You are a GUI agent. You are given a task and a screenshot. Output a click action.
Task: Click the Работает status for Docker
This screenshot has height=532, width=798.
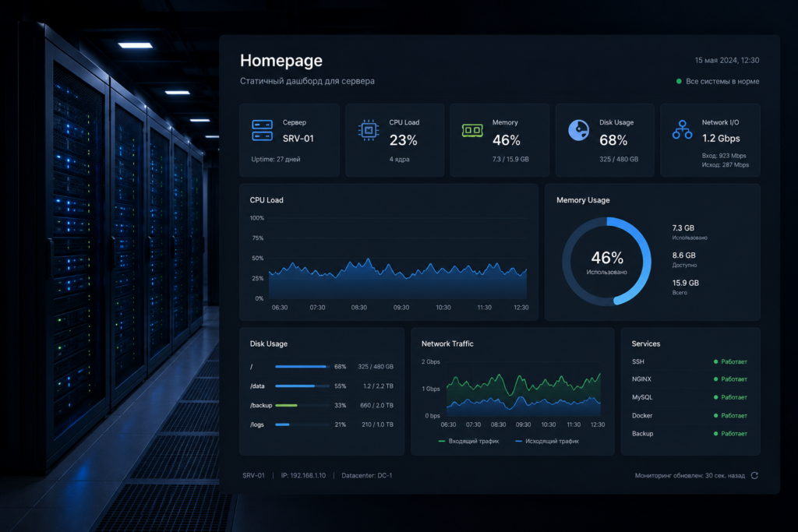pos(734,415)
